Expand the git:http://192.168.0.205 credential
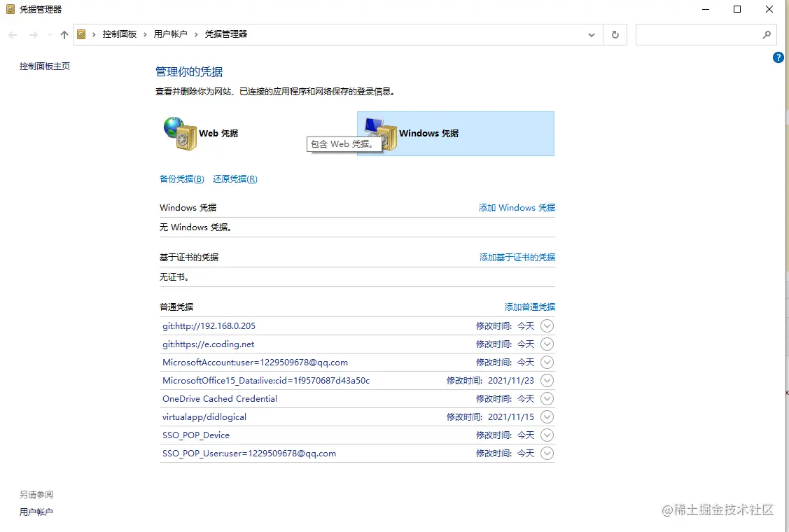This screenshot has width=789, height=532. 547,325
